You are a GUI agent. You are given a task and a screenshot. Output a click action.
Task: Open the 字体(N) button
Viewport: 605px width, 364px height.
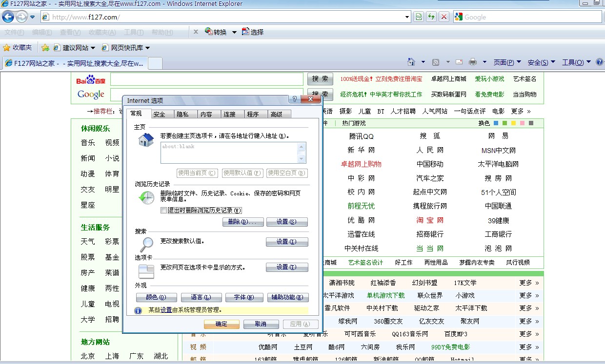pyautogui.click(x=244, y=297)
